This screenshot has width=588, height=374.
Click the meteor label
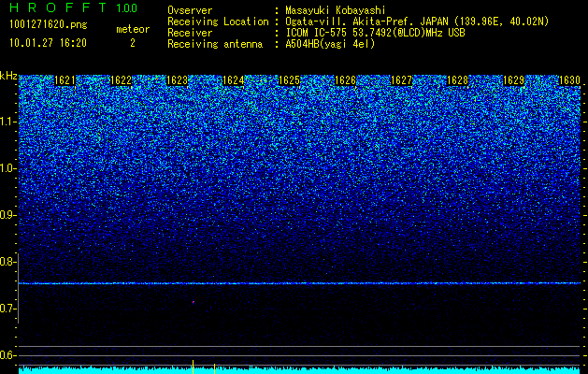point(133,29)
